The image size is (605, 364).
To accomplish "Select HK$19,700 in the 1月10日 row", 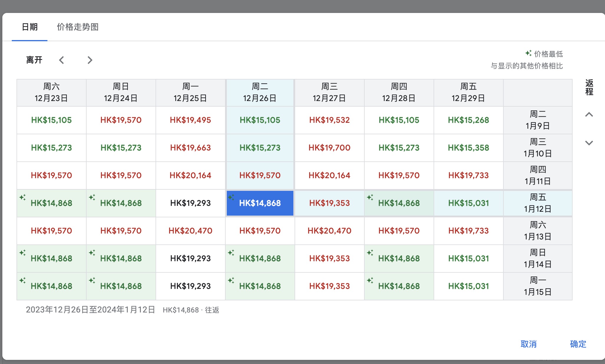I will pos(330,148).
